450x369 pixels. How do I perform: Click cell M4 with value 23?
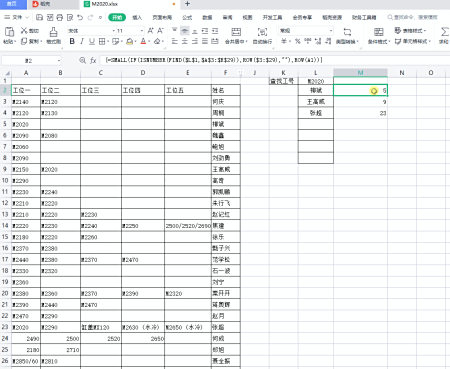pyautogui.click(x=360, y=113)
